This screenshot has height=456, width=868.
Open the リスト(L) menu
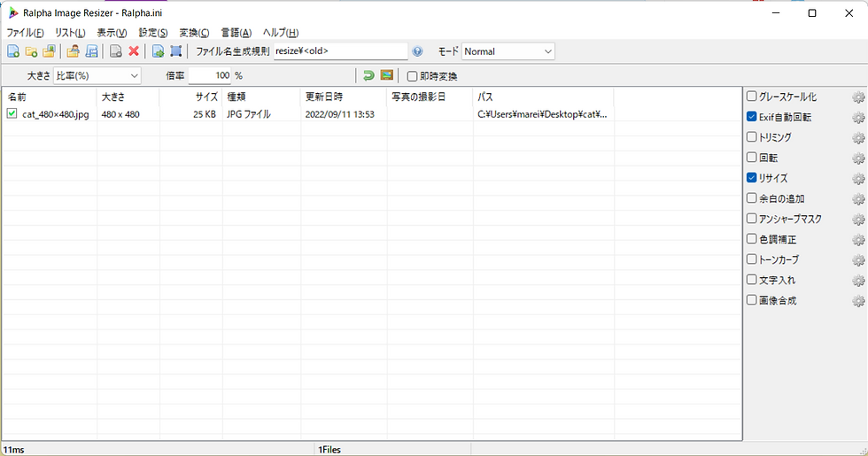(x=70, y=33)
